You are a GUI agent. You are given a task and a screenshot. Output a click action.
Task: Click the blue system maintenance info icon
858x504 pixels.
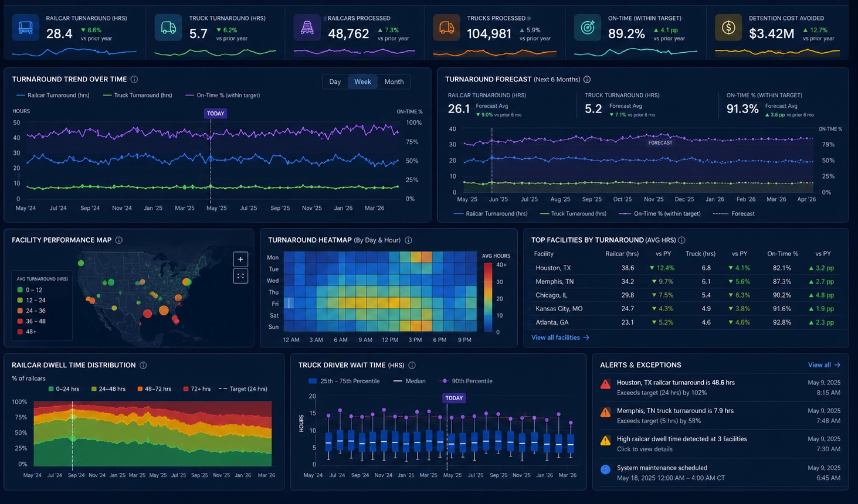(x=605, y=469)
